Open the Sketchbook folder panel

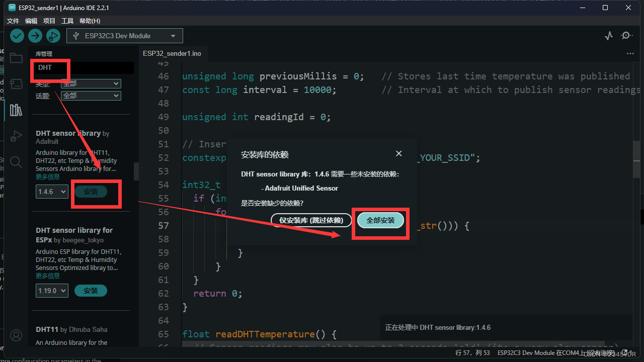16,58
